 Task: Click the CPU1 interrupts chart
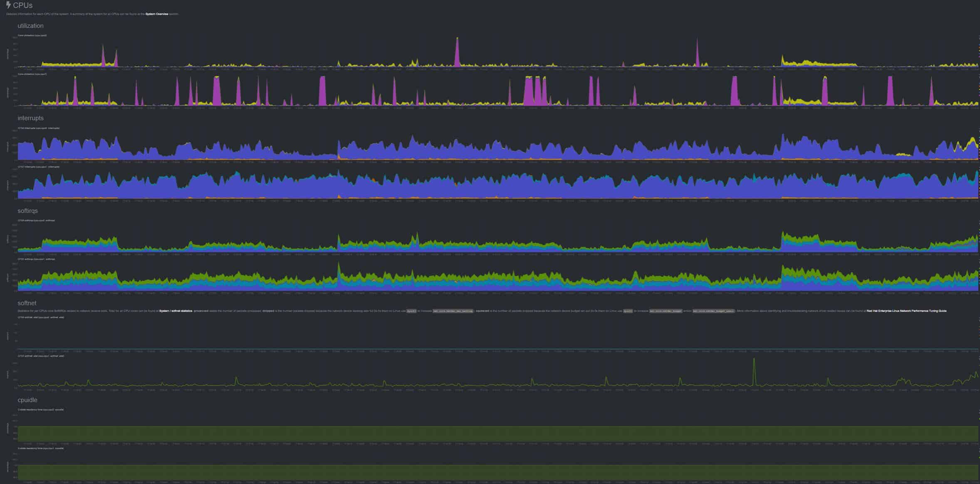click(498, 184)
